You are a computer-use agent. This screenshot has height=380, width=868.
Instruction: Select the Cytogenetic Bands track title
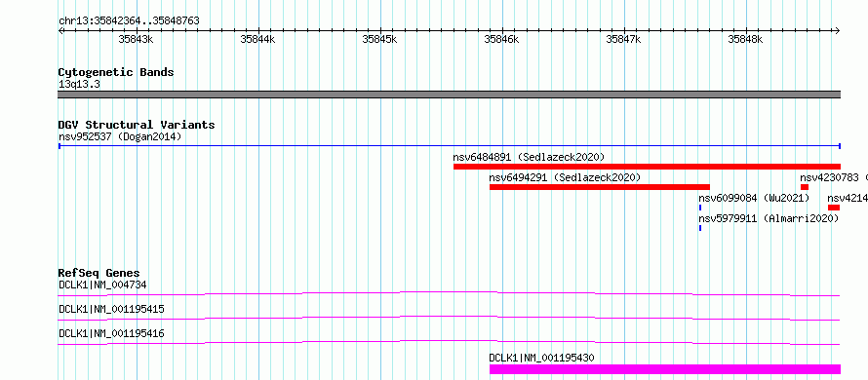tap(116, 72)
